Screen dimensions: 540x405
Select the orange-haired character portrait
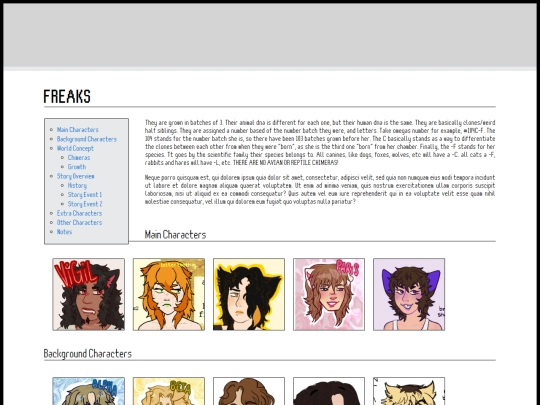169,294
